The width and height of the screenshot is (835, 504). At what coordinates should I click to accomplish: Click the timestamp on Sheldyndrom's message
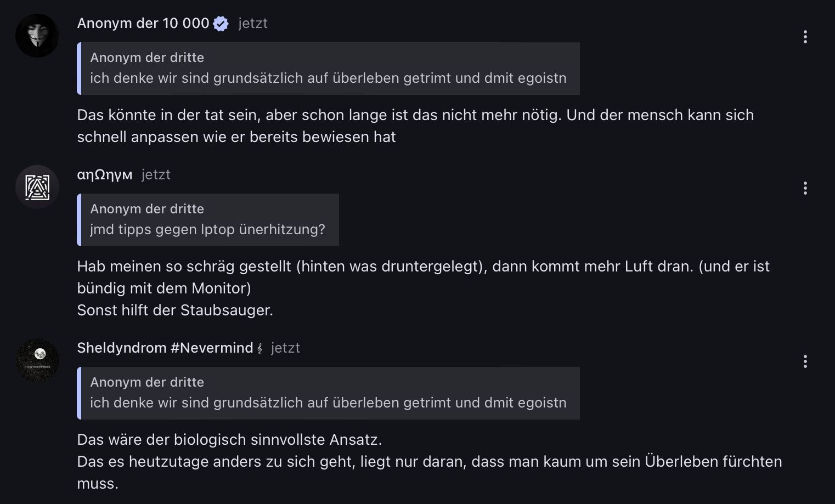285,348
